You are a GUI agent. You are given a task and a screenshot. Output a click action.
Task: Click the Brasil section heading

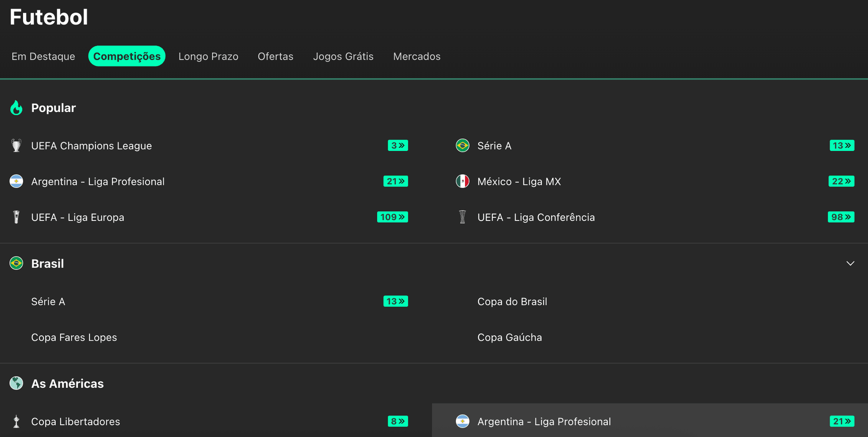click(x=47, y=263)
